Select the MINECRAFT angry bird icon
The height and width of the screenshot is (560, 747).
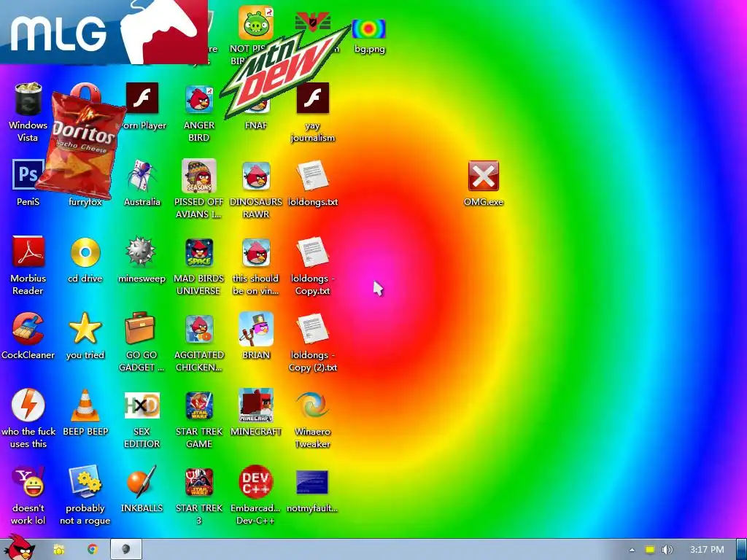pos(256,405)
